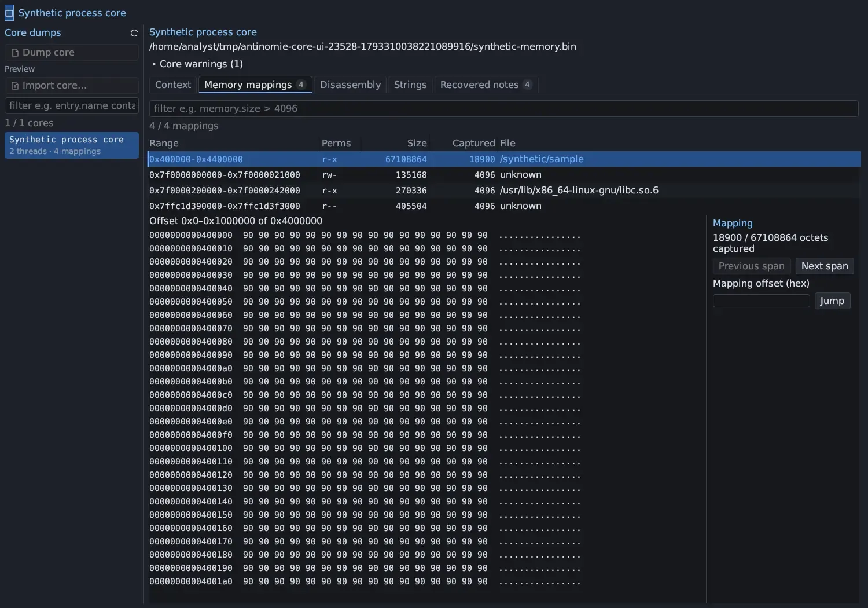Switch to the Strings tab

tap(410, 85)
